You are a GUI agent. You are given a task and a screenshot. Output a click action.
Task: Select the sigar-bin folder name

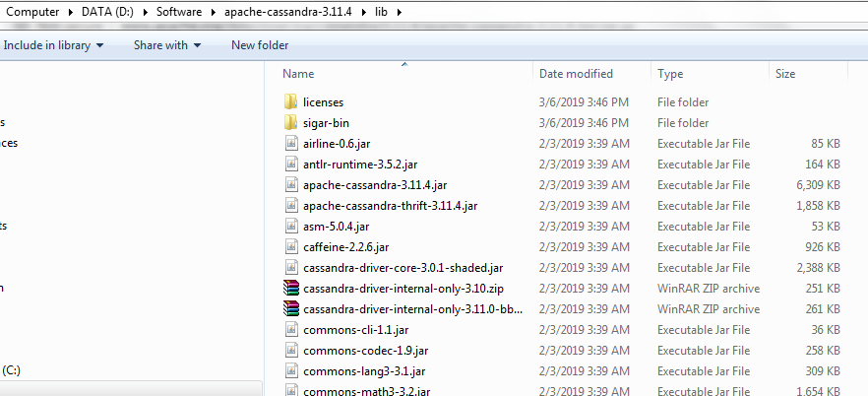[326, 123]
